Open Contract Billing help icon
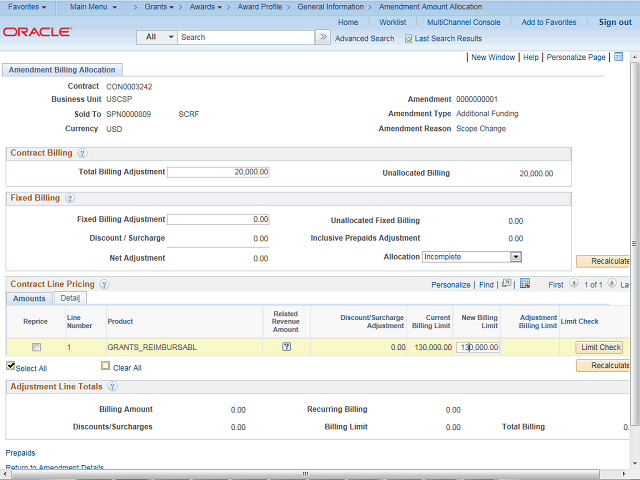Image resolution: width=640 pixels, height=480 pixels. 82,153
